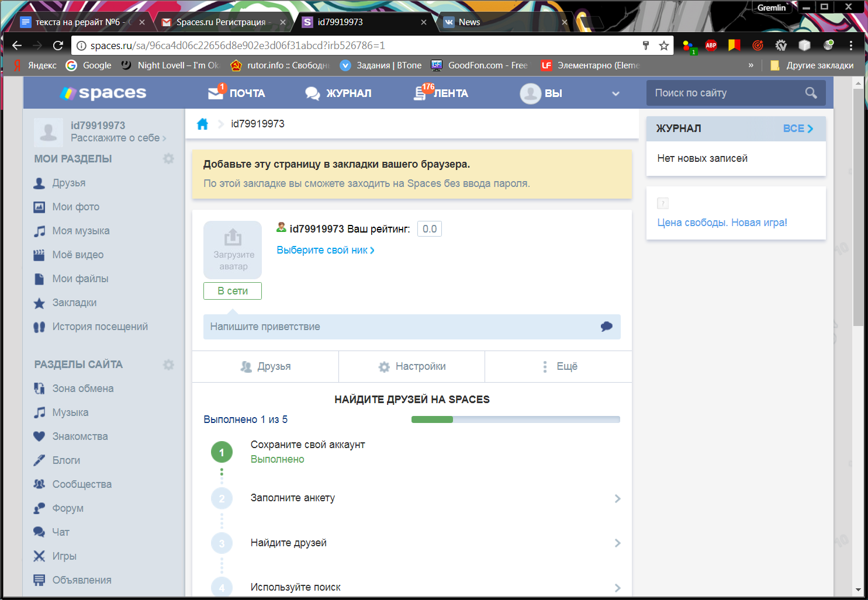Open the mail envelope icon
868x600 pixels.
[x=216, y=93]
